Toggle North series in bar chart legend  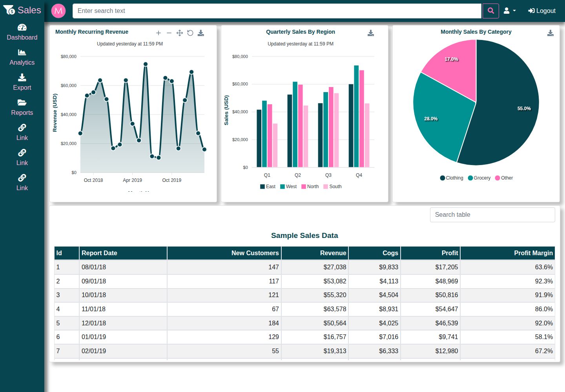310,187
